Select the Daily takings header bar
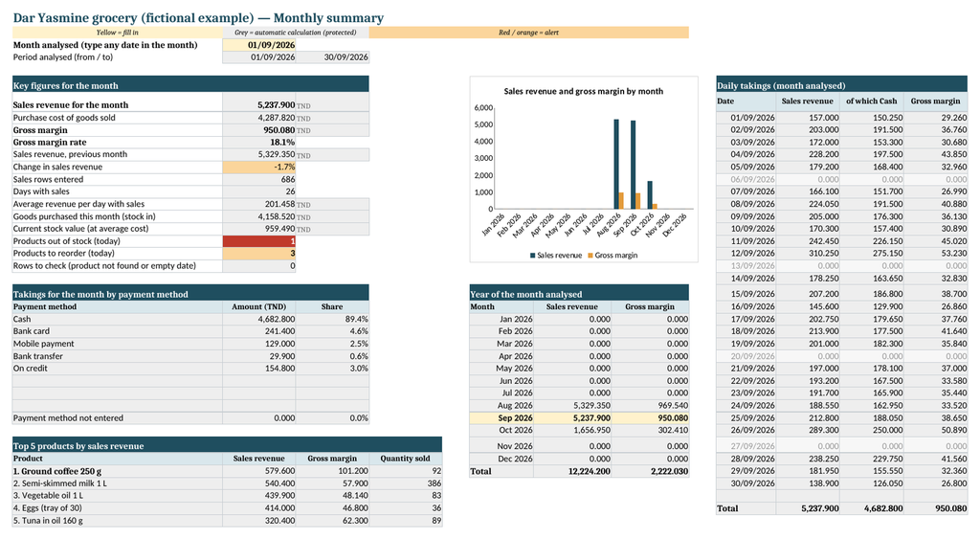980x539 pixels. [842, 85]
